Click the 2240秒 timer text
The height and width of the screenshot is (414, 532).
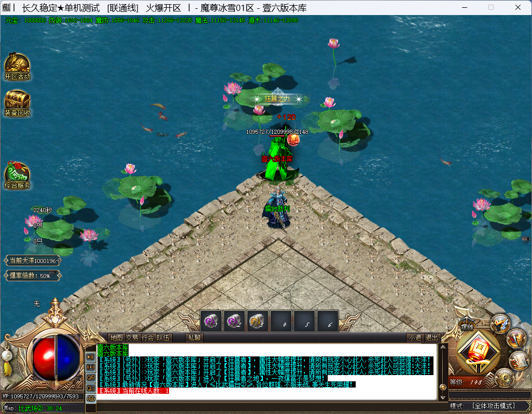(43, 210)
